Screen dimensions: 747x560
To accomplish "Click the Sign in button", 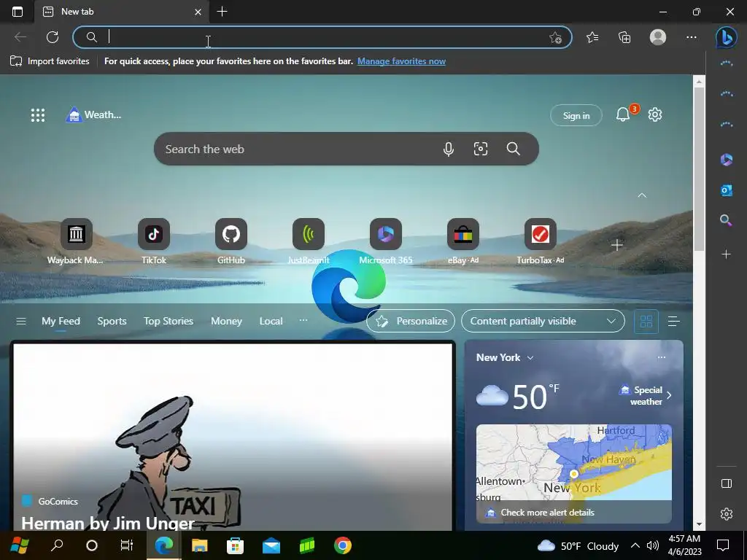I will click(576, 115).
